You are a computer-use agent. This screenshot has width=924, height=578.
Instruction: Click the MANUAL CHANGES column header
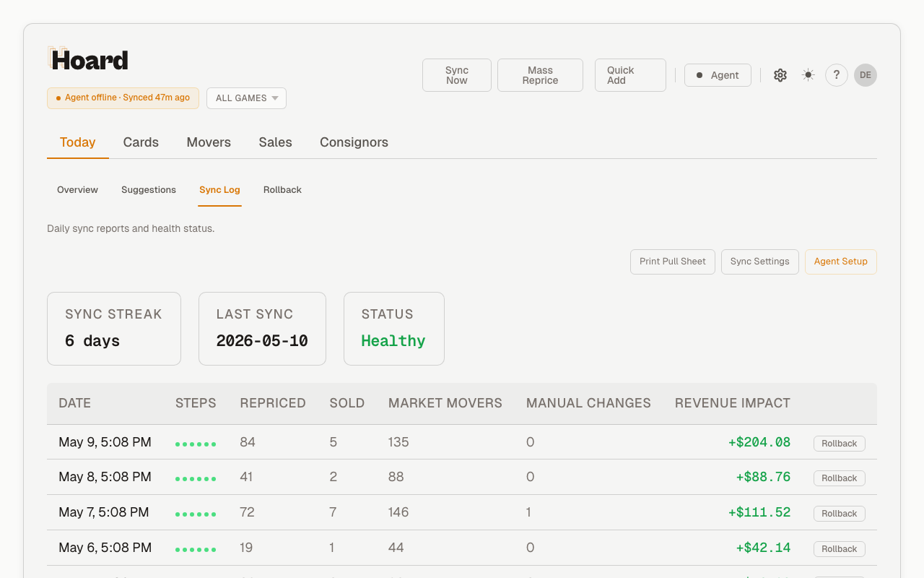click(x=588, y=403)
